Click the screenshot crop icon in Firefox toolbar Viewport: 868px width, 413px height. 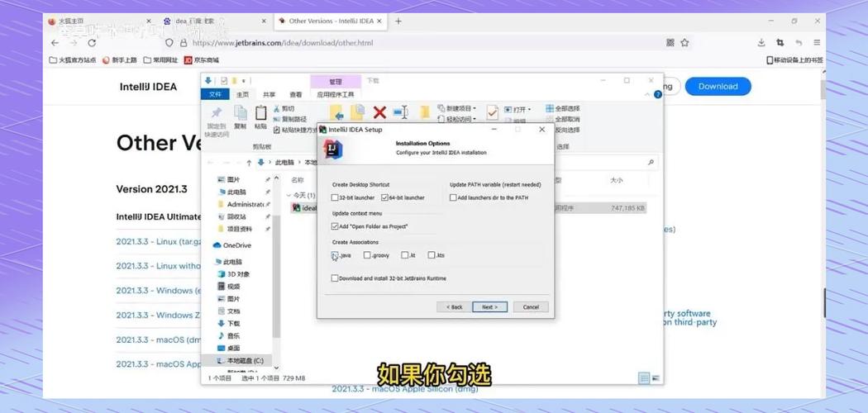pyautogui.click(x=780, y=43)
